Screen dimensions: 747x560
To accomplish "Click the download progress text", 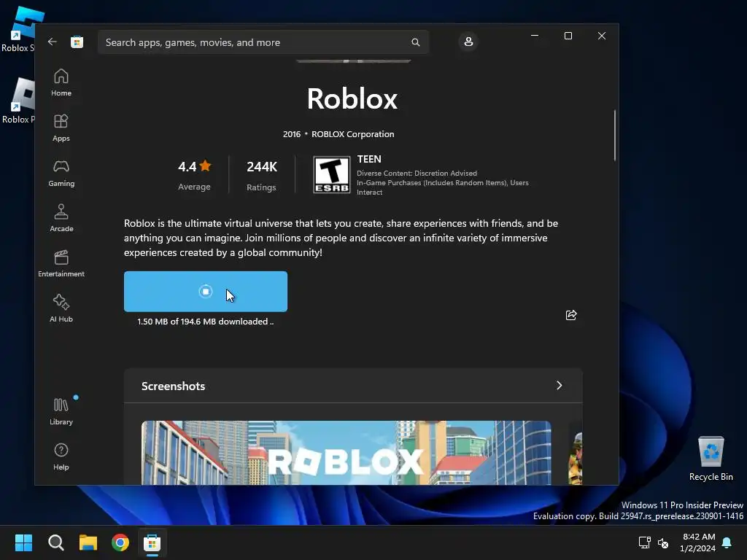I will 205,322.
